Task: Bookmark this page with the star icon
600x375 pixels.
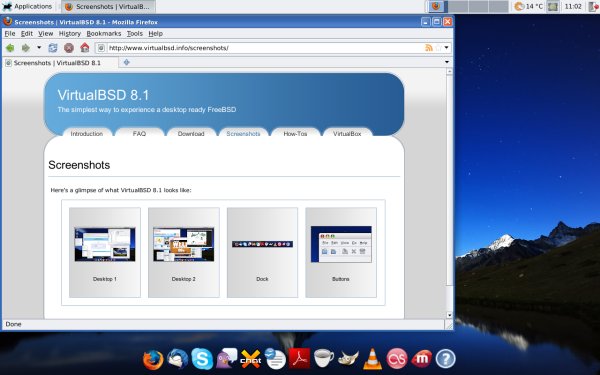Action: click(x=438, y=48)
